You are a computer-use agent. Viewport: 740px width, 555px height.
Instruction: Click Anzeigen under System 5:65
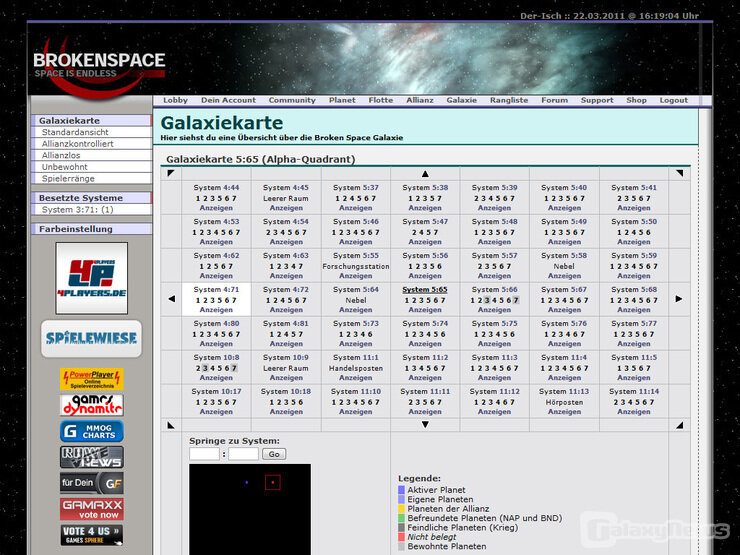tap(425, 310)
